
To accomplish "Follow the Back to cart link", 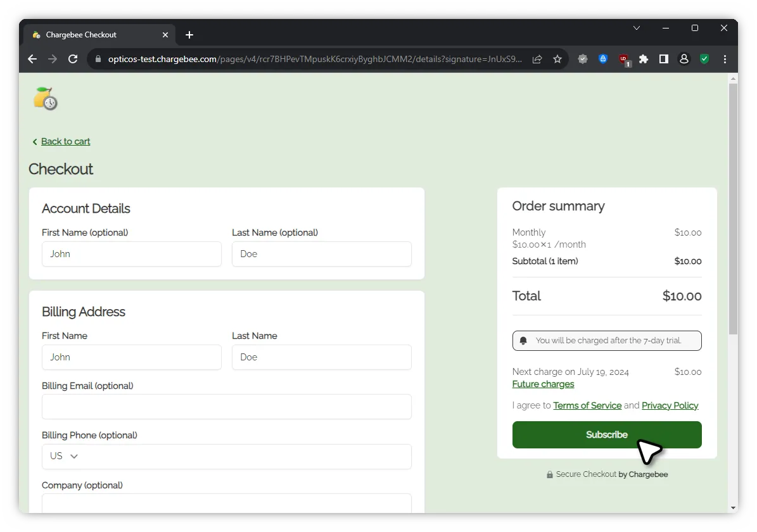I will pyautogui.click(x=65, y=141).
